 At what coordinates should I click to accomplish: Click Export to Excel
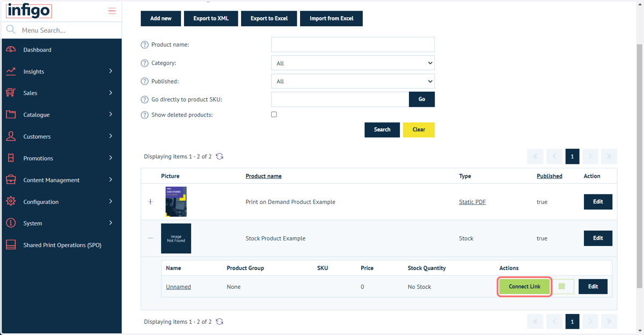pos(269,18)
